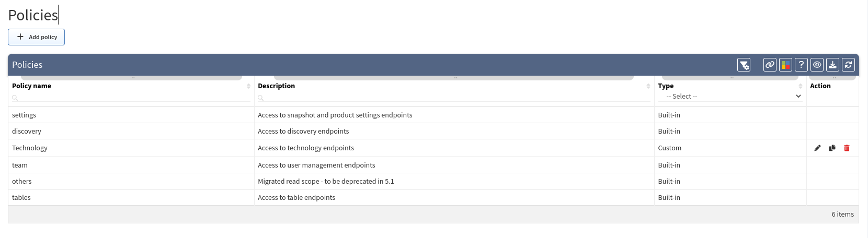
Task: Sort by the Description column arrows
Action: (648, 86)
